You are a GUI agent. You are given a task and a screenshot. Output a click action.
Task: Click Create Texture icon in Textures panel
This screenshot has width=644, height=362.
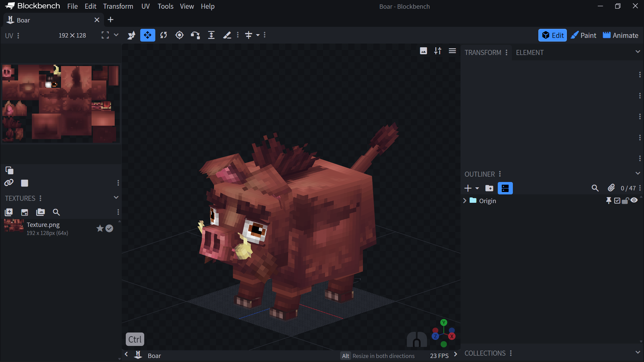[24, 212]
